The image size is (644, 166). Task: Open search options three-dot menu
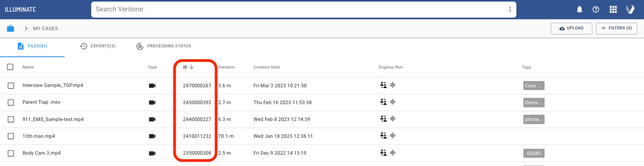pyautogui.click(x=510, y=9)
